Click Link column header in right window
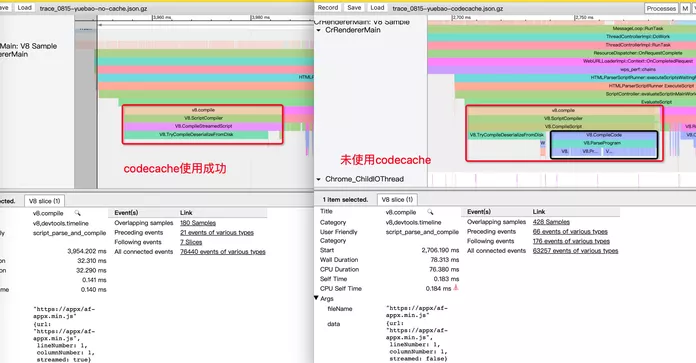 pos(539,212)
